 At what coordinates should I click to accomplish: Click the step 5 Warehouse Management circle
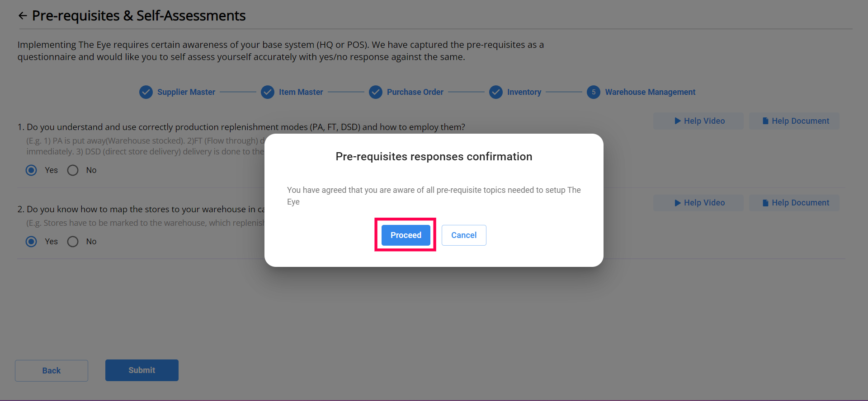594,92
